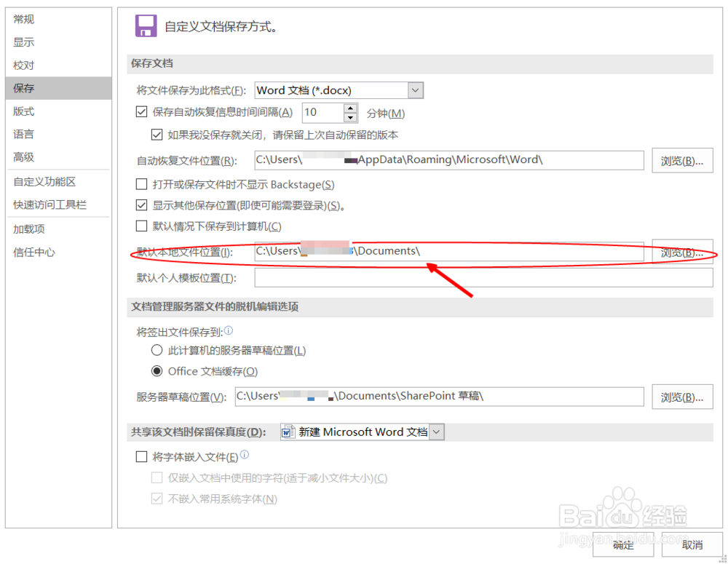Increase auto-recover minutes with up arrow

click(x=351, y=108)
